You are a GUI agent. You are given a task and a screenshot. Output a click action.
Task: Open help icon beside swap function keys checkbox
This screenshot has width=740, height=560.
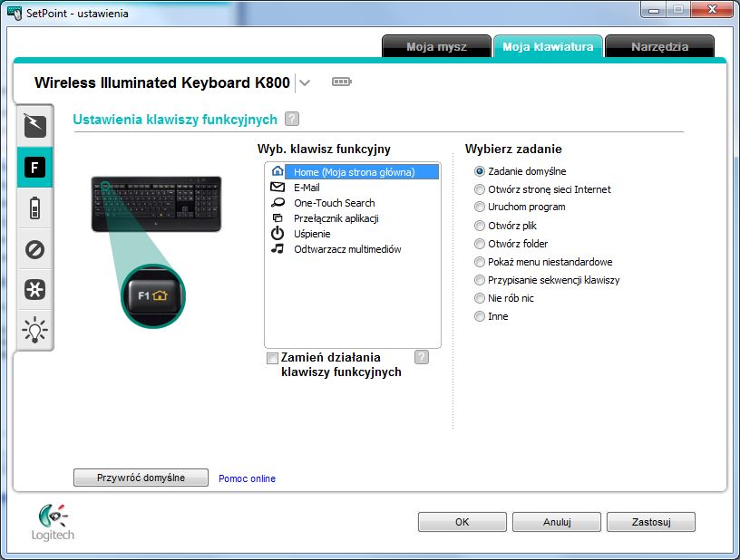click(x=422, y=357)
